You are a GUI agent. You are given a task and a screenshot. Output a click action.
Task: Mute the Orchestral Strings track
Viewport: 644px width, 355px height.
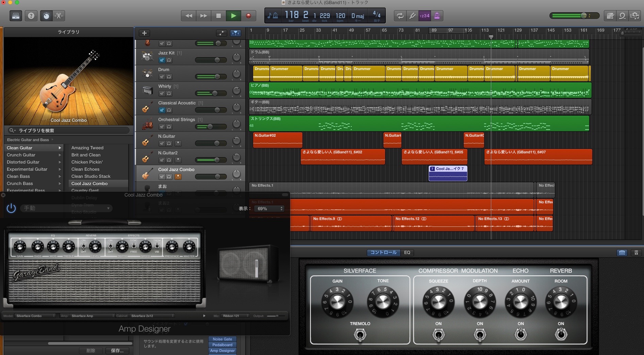pyautogui.click(x=162, y=127)
